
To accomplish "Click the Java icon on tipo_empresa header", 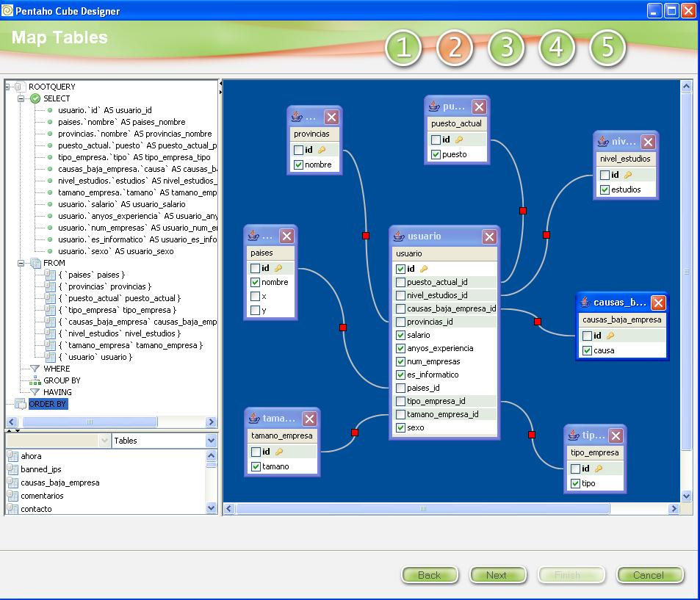I will click(574, 435).
